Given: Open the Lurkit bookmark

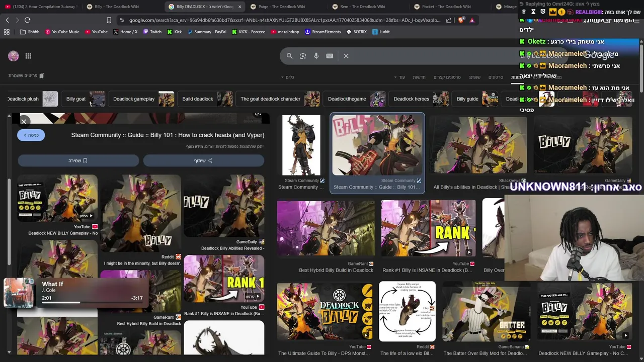Looking at the screenshot, I should coord(381,32).
